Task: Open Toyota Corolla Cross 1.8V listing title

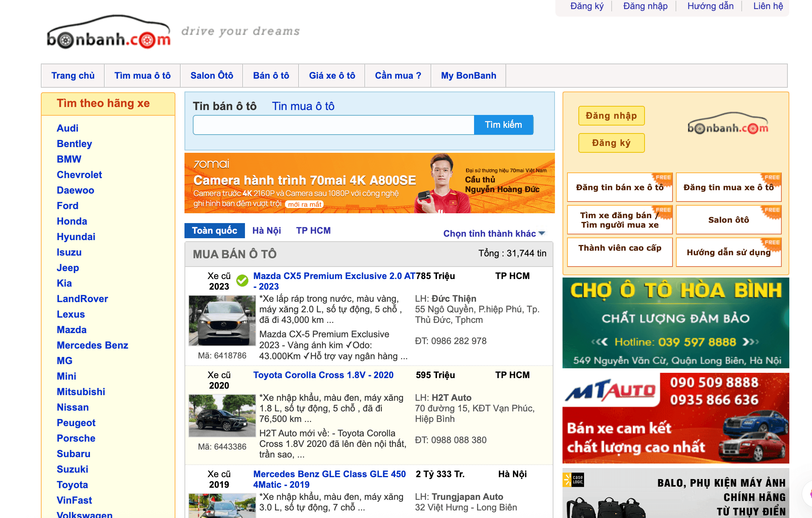Action: click(x=323, y=375)
